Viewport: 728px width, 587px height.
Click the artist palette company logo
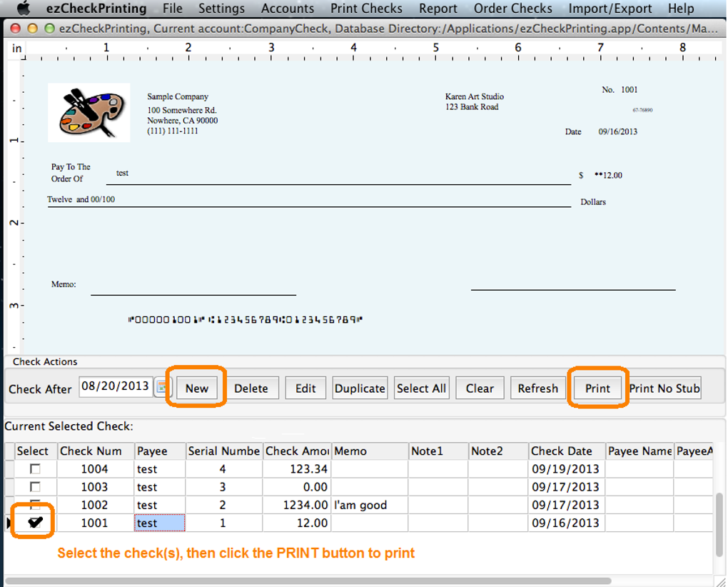tap(89, 112)
